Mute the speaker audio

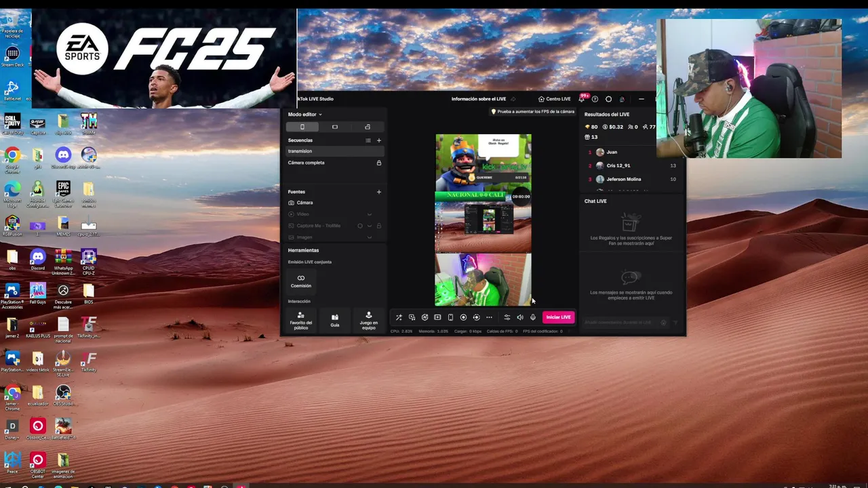[520, 317]
